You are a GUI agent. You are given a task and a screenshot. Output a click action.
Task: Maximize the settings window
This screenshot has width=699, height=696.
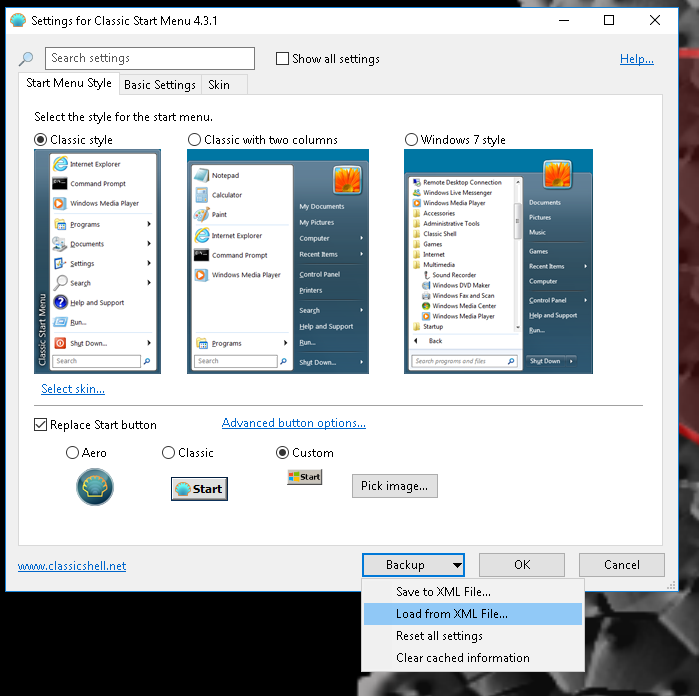609,21
